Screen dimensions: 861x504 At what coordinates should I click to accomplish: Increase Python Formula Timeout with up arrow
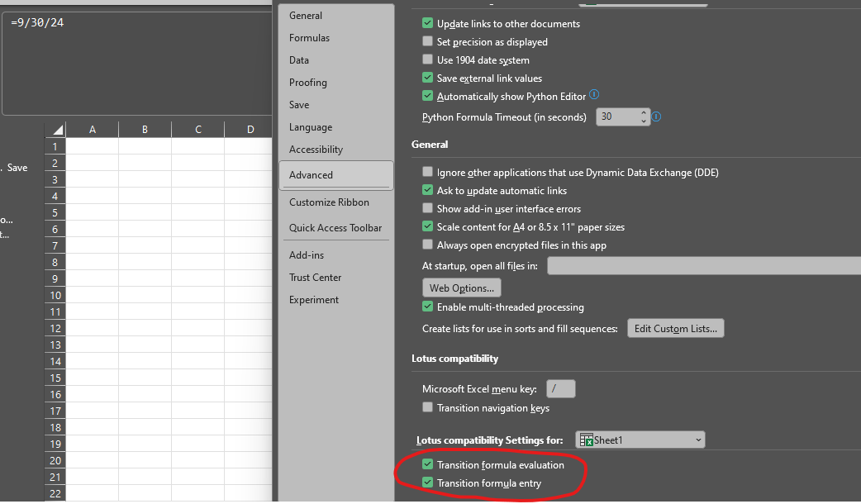(644, 112)
